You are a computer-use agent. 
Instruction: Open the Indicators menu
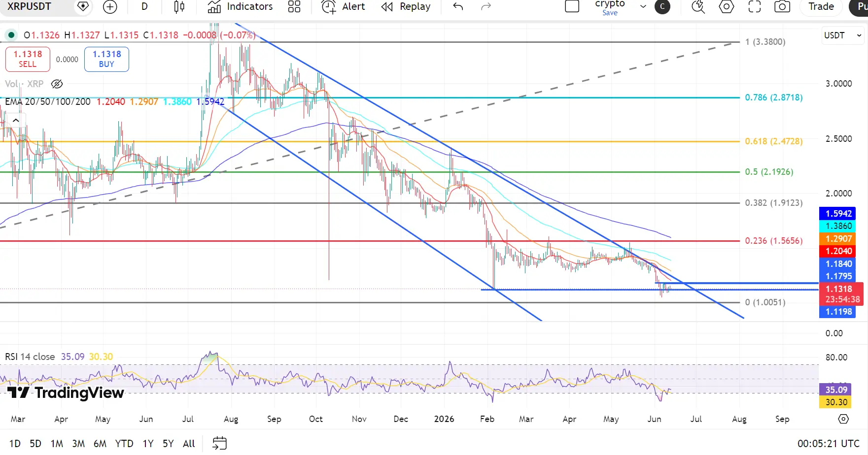coord(240,6)
